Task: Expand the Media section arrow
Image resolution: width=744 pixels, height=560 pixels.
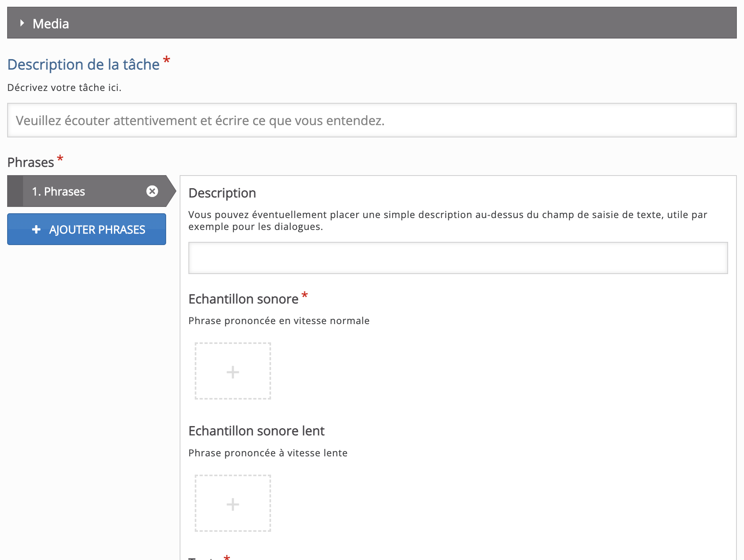Action: [x=22, y=23]
